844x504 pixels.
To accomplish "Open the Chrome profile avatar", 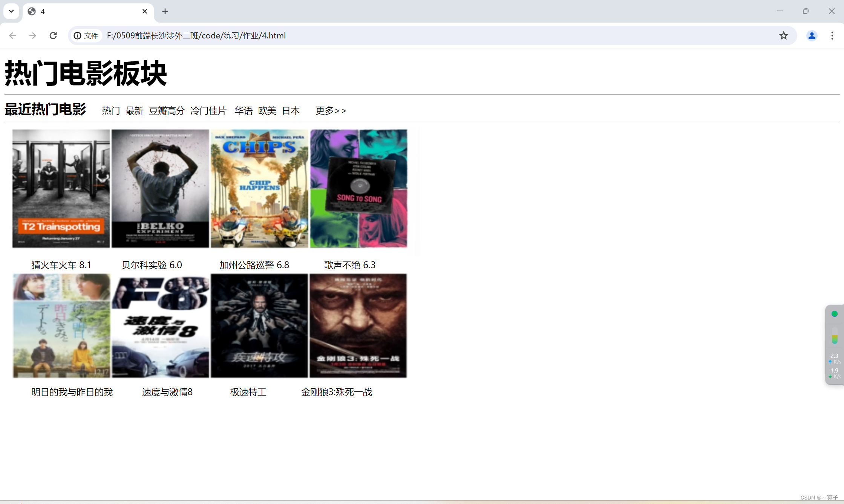I will (812, 35).
